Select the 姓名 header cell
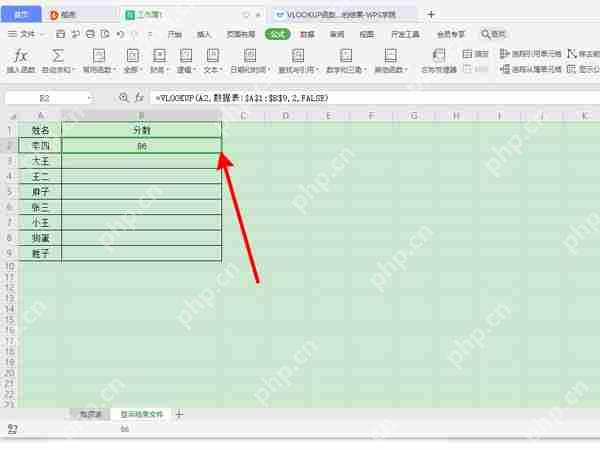The height and width of the screenshot is (450, 600). 40,130
